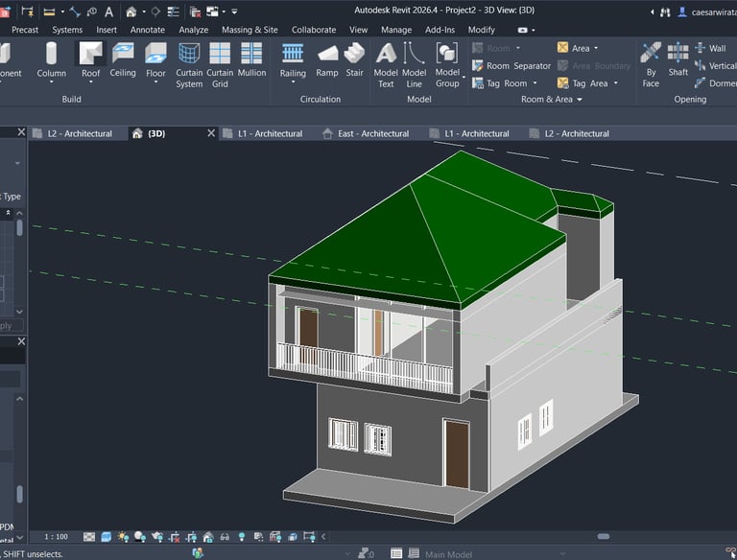This screenshot has height=560, width=737.
Task: Open Default 3D View from quick access toolbar
Action: tap(131, 12)
